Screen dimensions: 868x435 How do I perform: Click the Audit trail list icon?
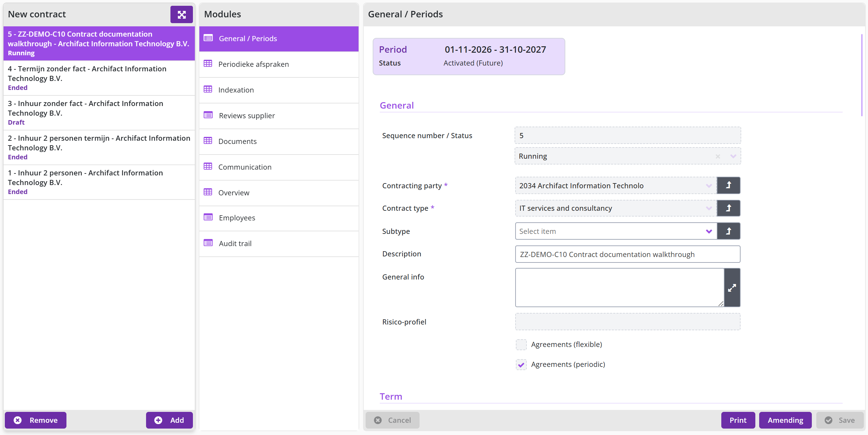pos(208,243)
